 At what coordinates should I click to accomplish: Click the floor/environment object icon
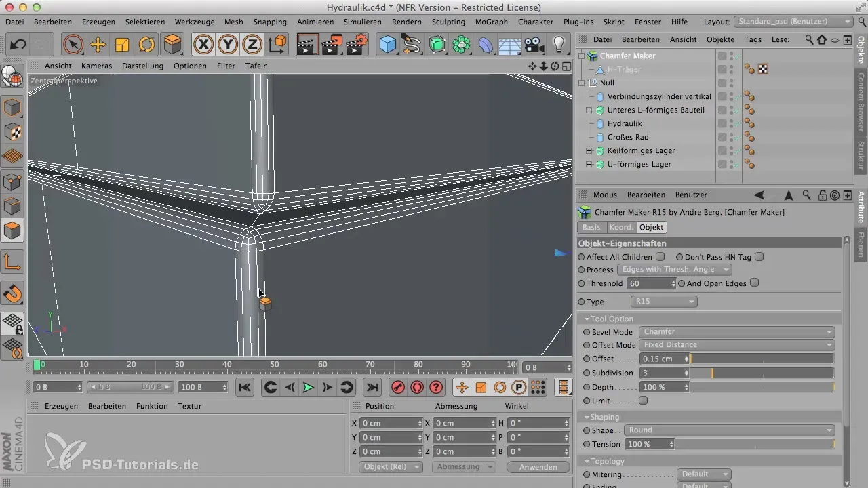coord(510,45)
